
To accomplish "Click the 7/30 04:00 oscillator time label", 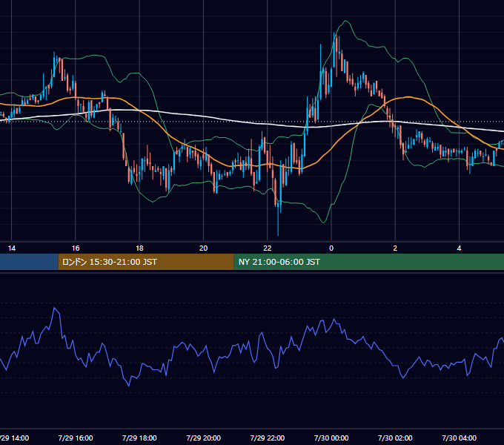I will click(459, 438).
